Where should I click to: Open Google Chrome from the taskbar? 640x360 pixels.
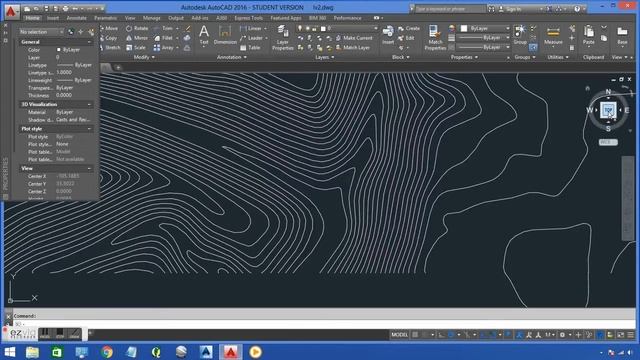point(107,352)
